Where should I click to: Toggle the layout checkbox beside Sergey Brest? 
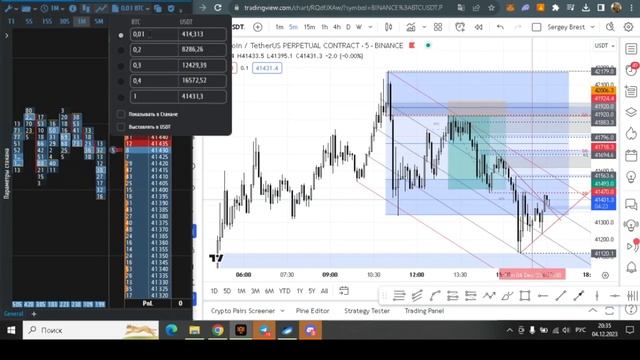pos(536,27)
